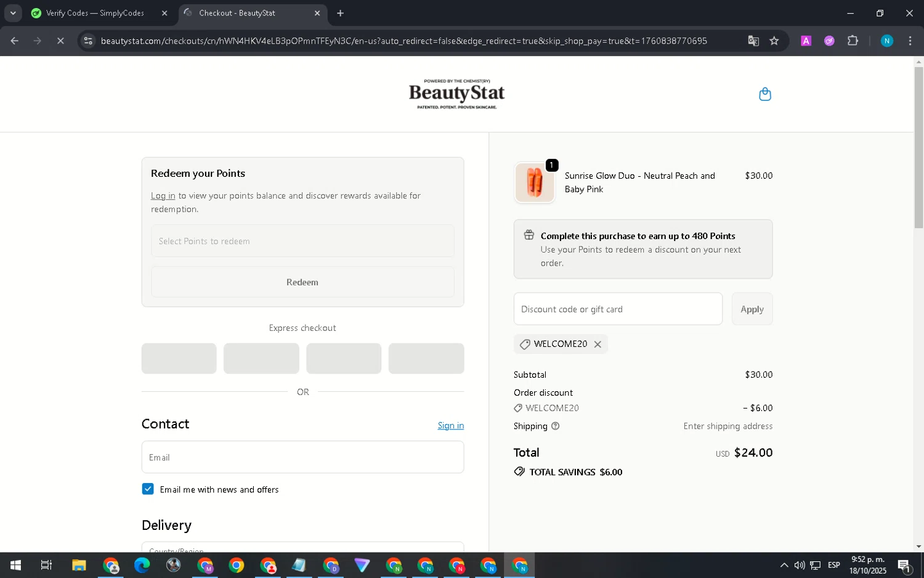The height and width of the screenshot is (578, 924).
Task: Open the purple A browser extension
Action: pyautogui.click(x=806, y=41)
